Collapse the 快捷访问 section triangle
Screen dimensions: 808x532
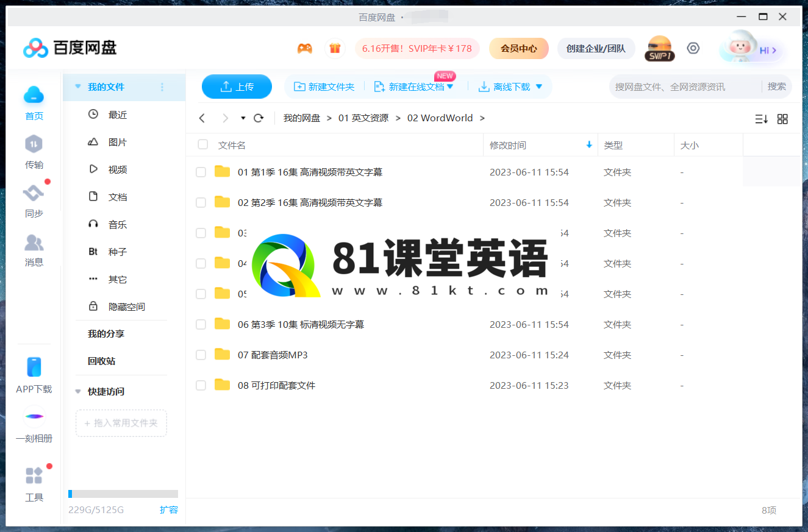coord(77,392)
